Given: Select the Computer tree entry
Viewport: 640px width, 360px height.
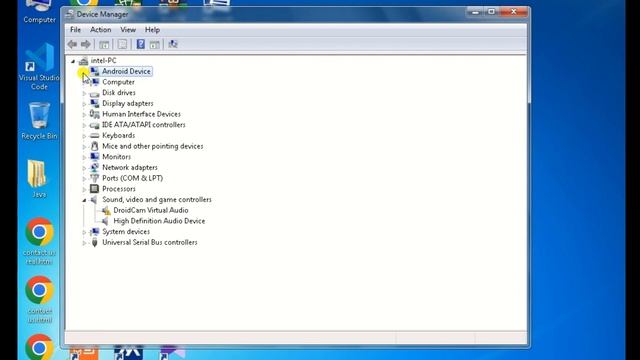Looking at the screenshot, I should (118, 82).
